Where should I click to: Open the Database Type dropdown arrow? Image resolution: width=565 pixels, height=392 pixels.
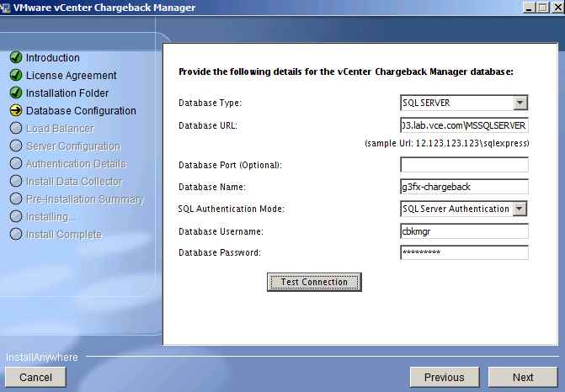[x=520, y=103]
